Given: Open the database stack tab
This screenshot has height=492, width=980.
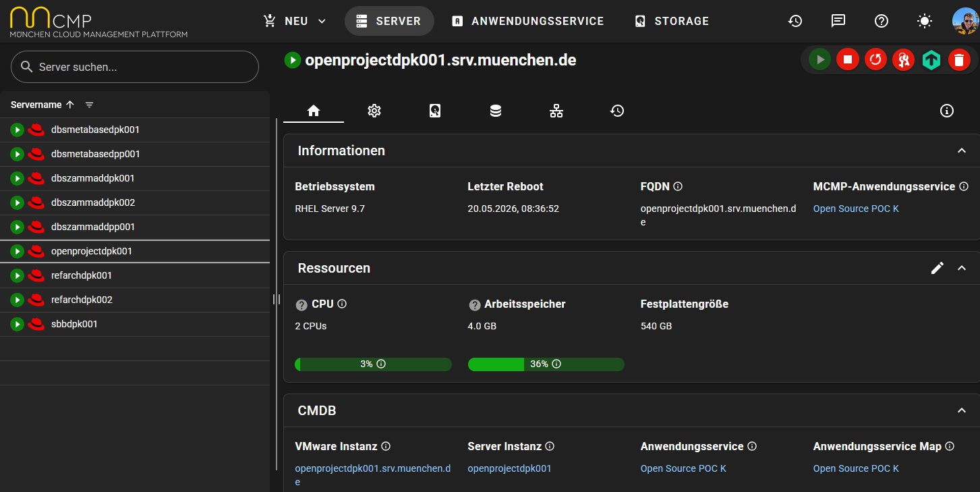Looking at the screenshot, I should point(496,111).
